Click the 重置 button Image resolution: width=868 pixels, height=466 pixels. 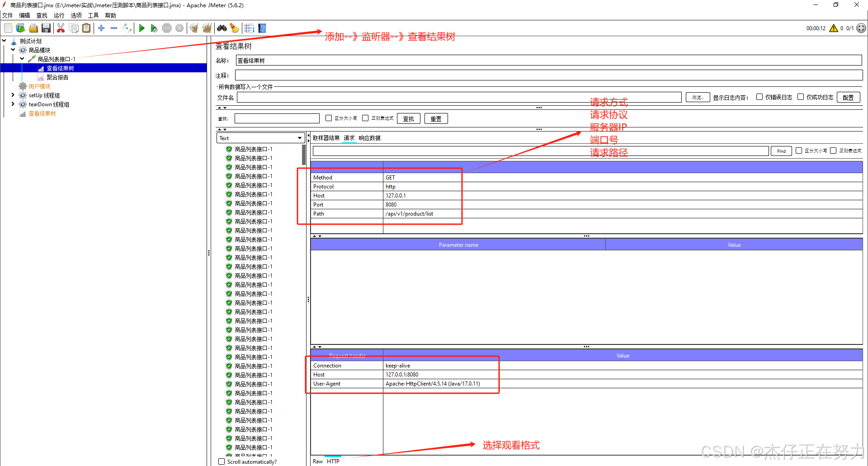(x=436, y=118)
